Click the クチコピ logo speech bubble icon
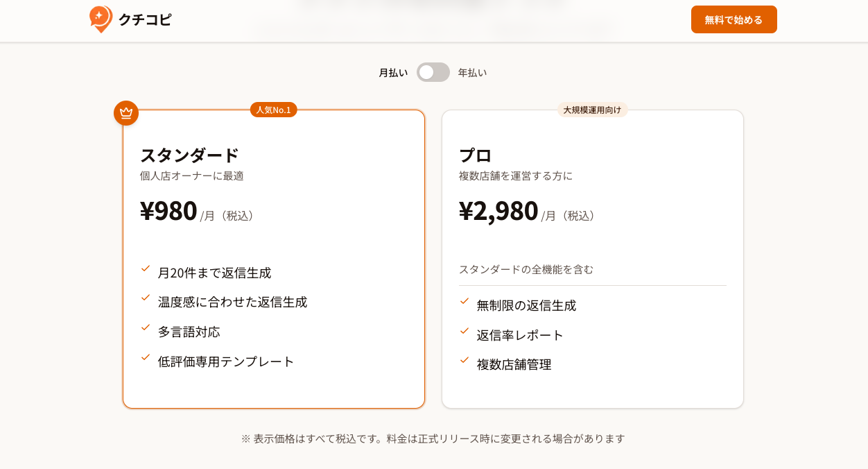 (x=99, y=19)
